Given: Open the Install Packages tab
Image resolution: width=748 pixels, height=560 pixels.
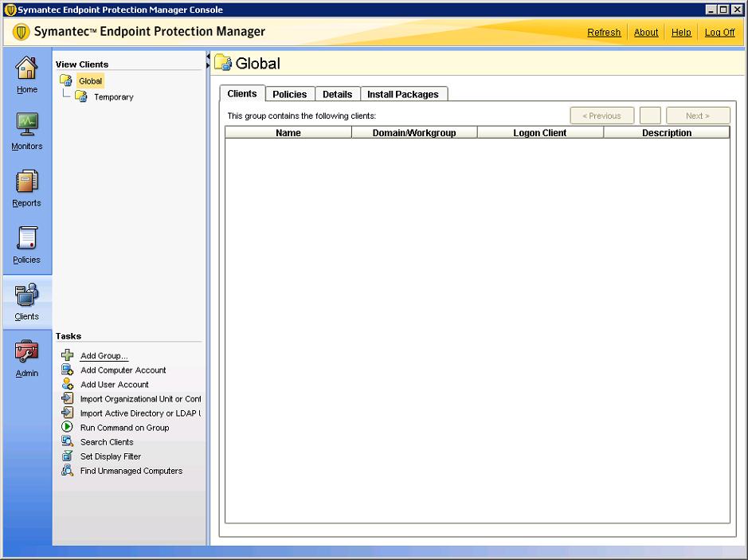Looking at the screenshot, I should pos(403,94).
